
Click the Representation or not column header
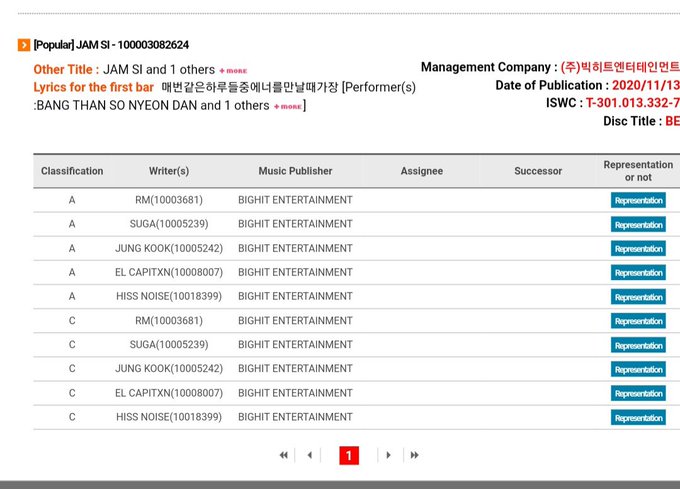(638, 171)
